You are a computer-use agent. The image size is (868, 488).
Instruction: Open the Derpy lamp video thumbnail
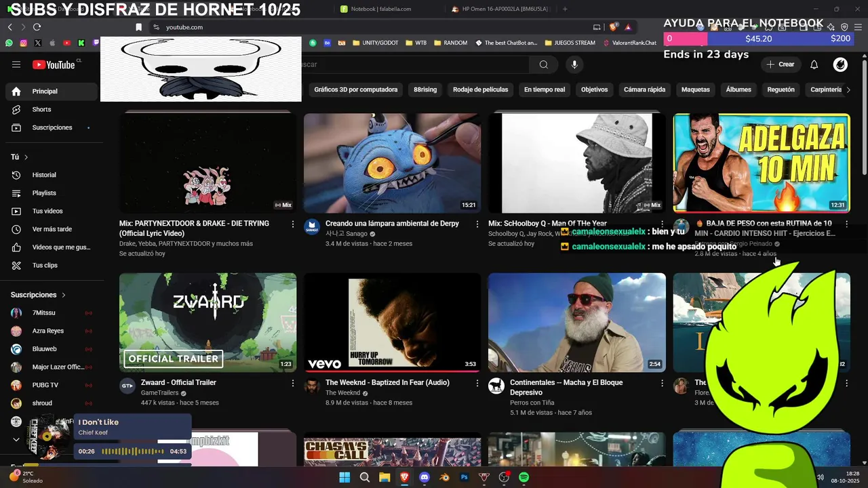click(x=392, y=163)
